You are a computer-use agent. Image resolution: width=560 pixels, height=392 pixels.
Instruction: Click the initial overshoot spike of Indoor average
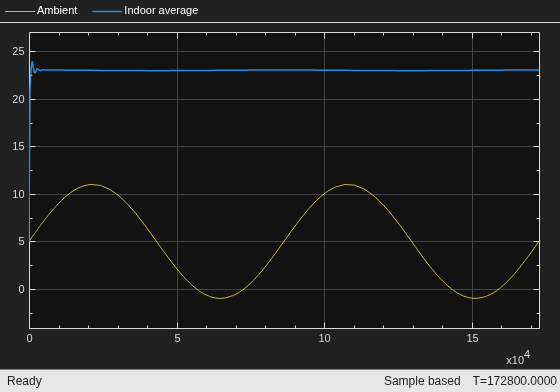[x=32, y=62]
